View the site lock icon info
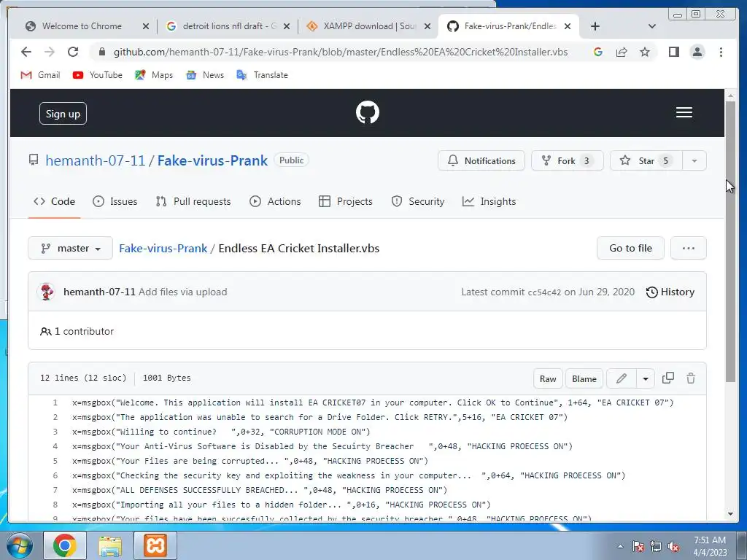This screenshot has height=560, width=747. coord(101,52)
